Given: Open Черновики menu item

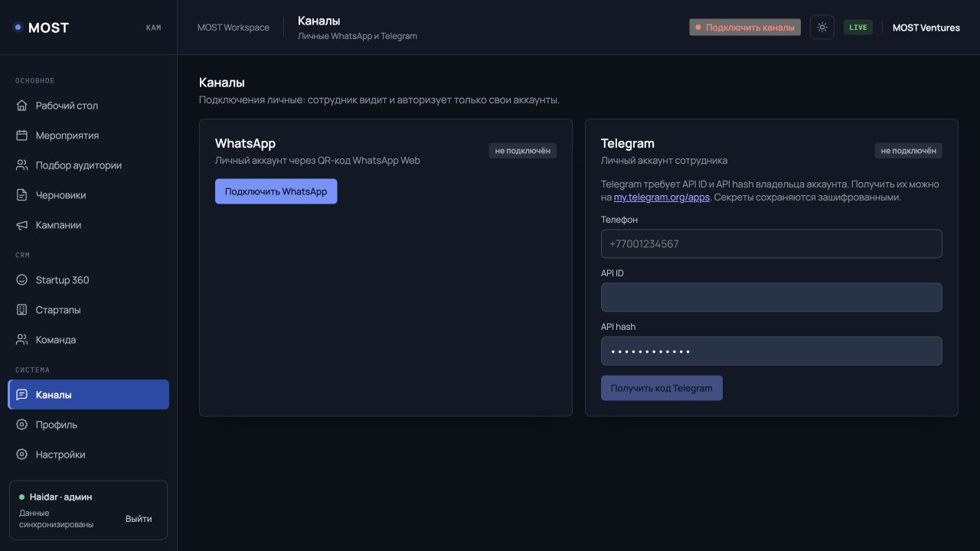Looking at the screenshot, I should coord(88,195).
